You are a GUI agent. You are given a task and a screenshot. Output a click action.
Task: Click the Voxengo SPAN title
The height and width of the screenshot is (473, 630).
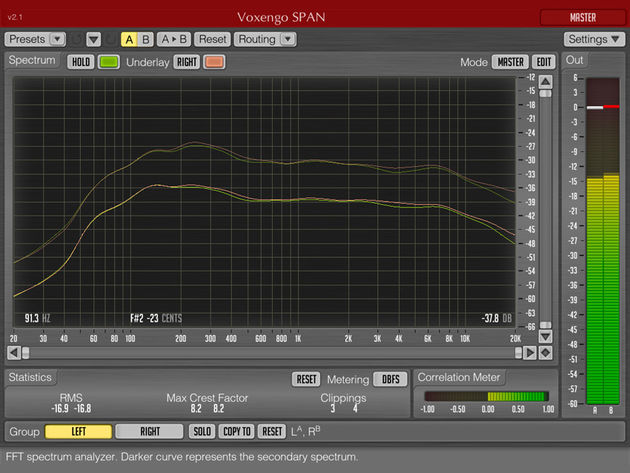[x=281, y=17]
